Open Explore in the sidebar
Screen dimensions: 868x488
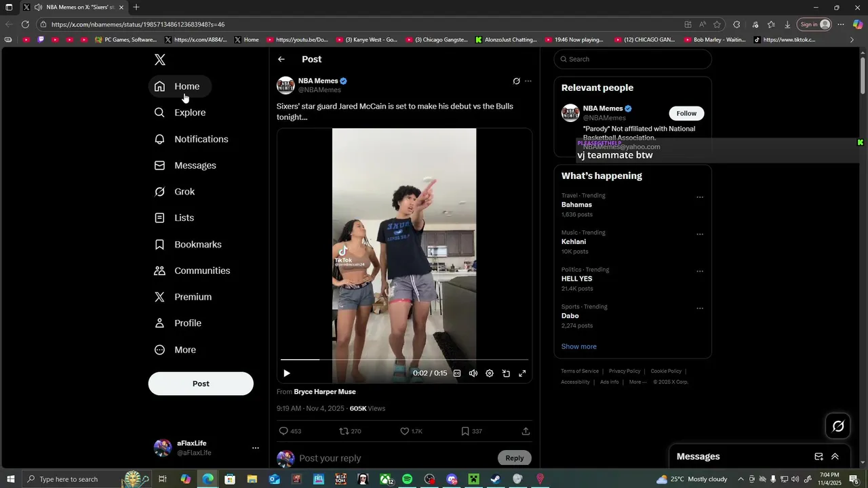click(x=180, y=113)
